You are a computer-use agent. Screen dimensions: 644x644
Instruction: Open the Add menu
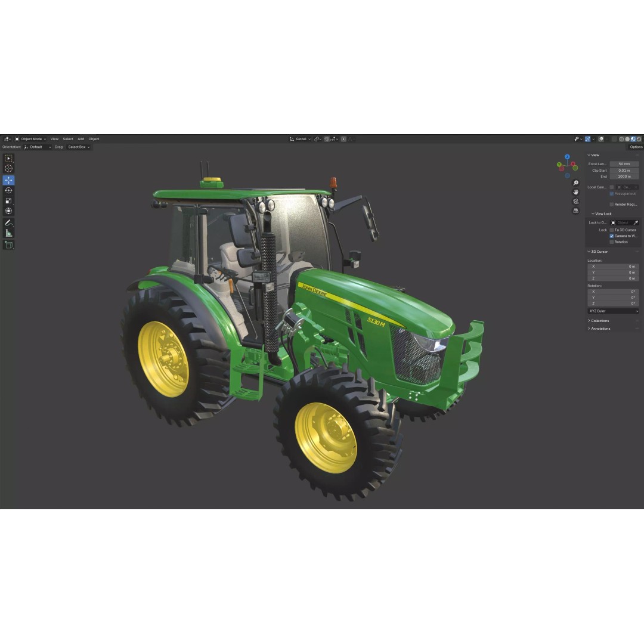point(81,138)
